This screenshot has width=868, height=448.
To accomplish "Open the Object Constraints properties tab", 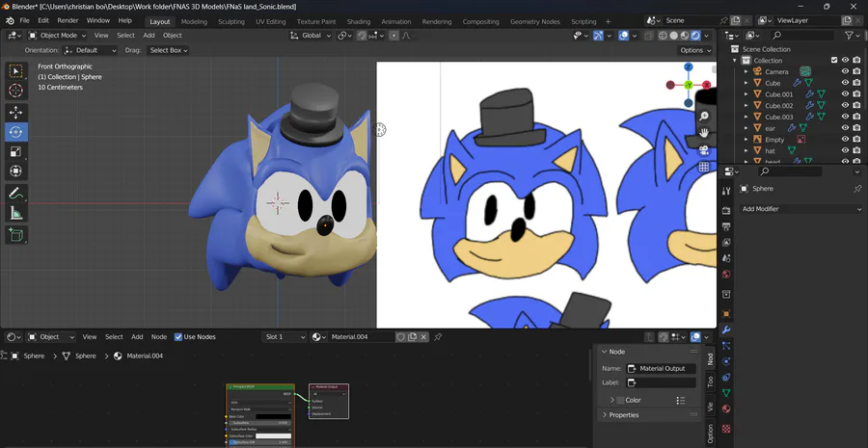I will 726,378.
